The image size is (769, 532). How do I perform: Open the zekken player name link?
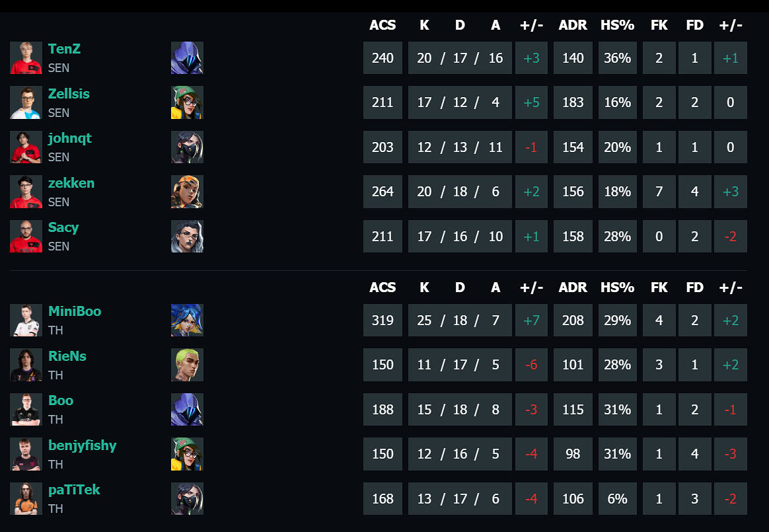point(71,183)
